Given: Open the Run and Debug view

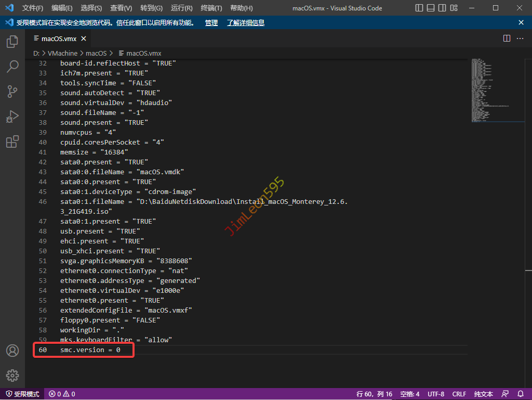Looking at the screenshot, I should [12, 117].
